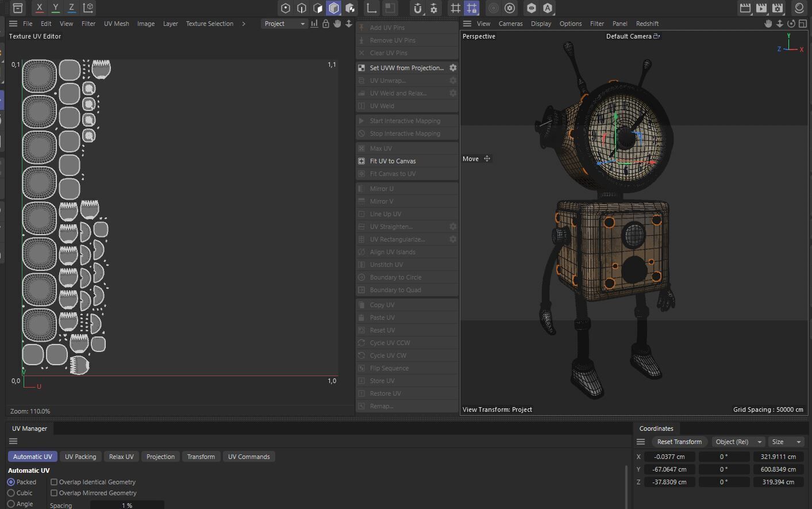Image resolution: width=812 pixels, height=509 pixels.
Task: Switch to the Projection tab
Action: (x=160, y=457)
